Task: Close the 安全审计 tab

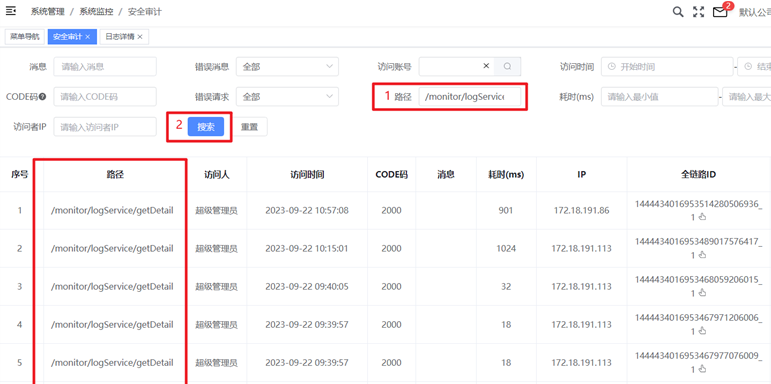Action: 88,37
